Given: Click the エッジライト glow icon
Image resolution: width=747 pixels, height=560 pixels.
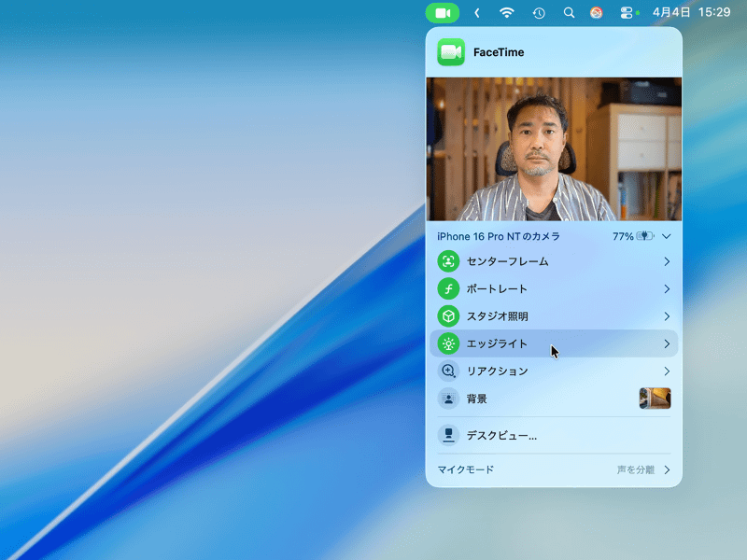Looking at the screenshot, I should pyautogui.click(x=448, y=343).
